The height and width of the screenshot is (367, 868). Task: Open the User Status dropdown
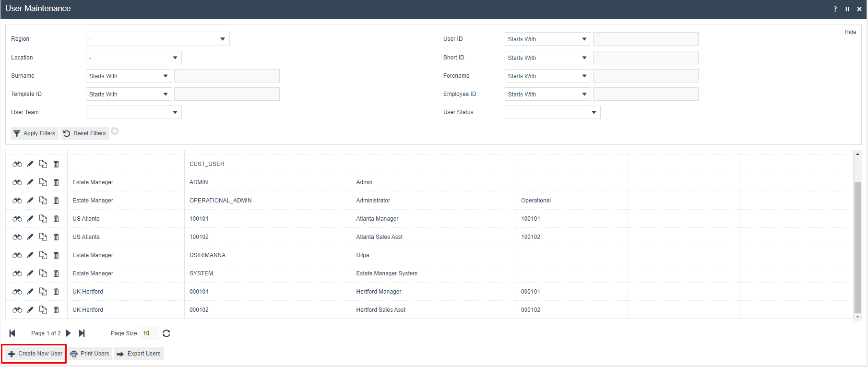click(553, 112)
